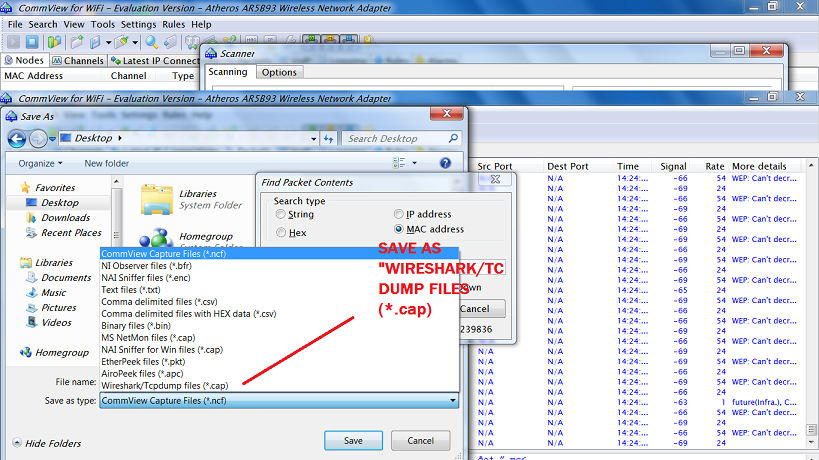Open the Rules menu
819x460 pixels.
173,25
